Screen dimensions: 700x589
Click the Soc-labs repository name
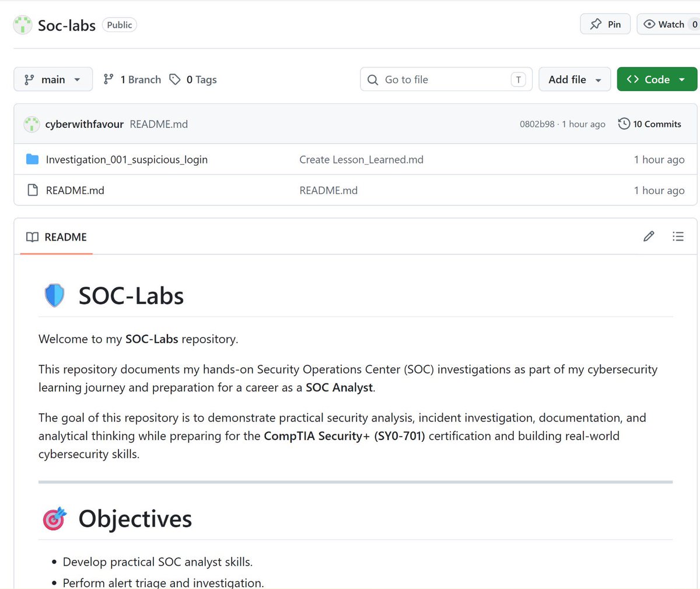[x=66, y=25]
